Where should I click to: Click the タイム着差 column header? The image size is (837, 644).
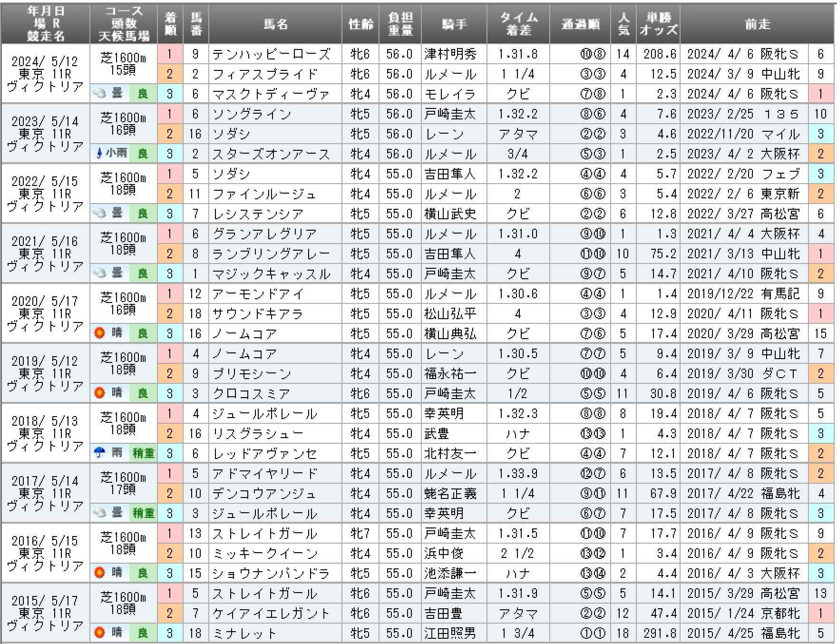[518, 24]
